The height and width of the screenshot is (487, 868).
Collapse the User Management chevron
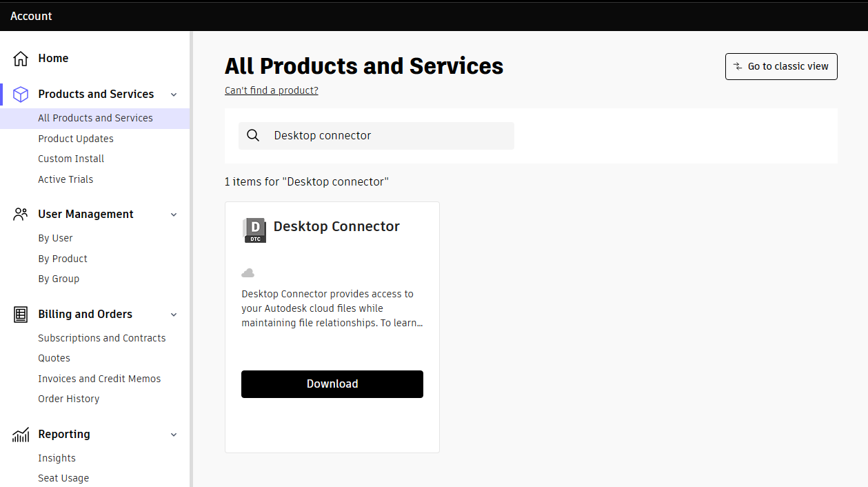point(174,215)
